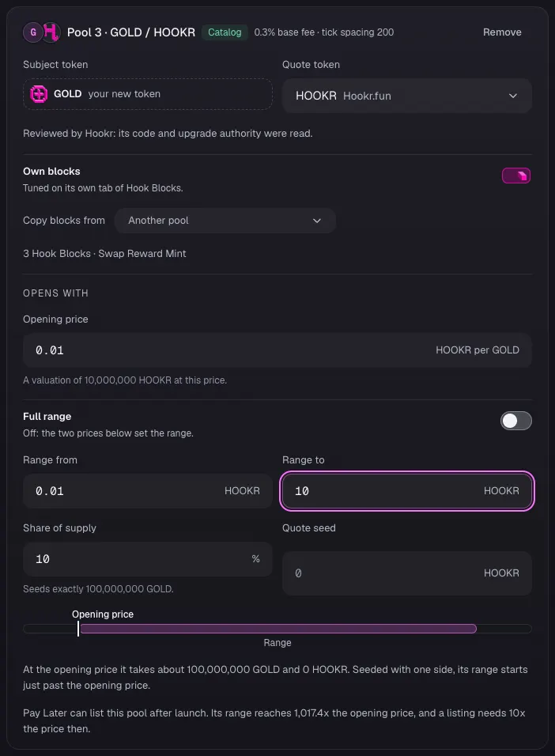Click the Opening price input field
The width and height of the screenshot is (555, 756).
tap(277, 350)
